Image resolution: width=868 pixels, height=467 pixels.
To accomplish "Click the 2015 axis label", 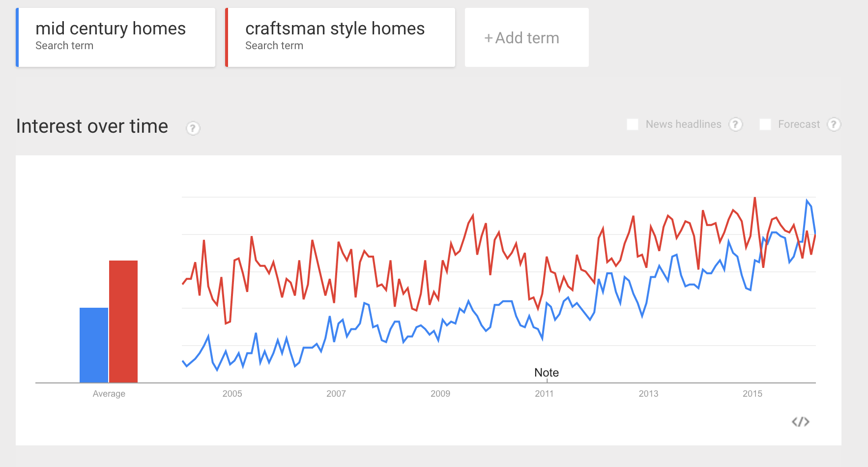I will coord(752,394).
